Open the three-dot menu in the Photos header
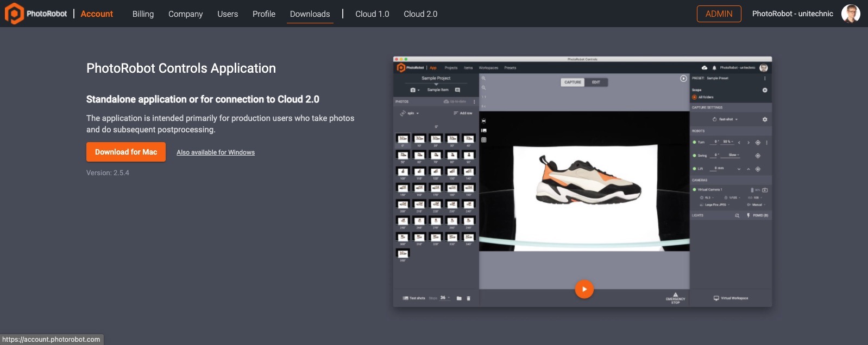Screen dimensions: 868x345 coord(474,101)
